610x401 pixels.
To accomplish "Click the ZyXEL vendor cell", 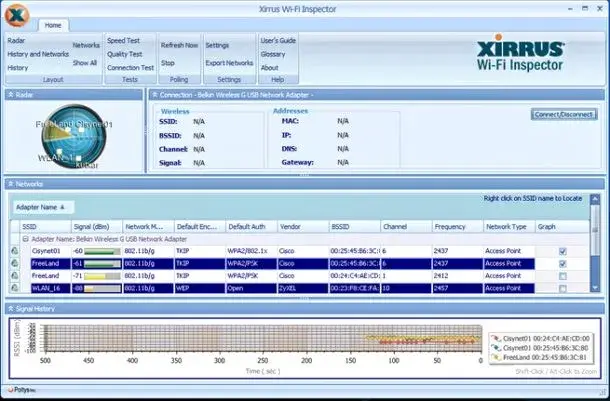I will [303, 288].
